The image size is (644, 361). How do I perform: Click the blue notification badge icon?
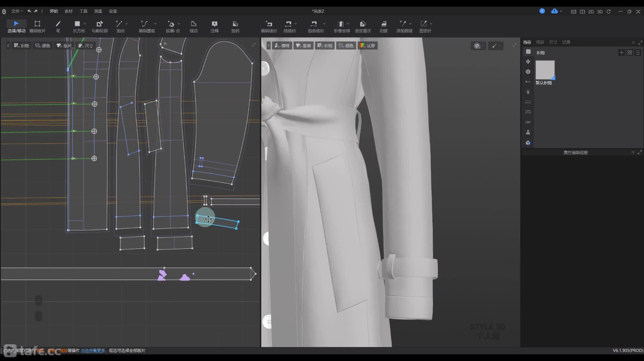(x=542, y=11)
